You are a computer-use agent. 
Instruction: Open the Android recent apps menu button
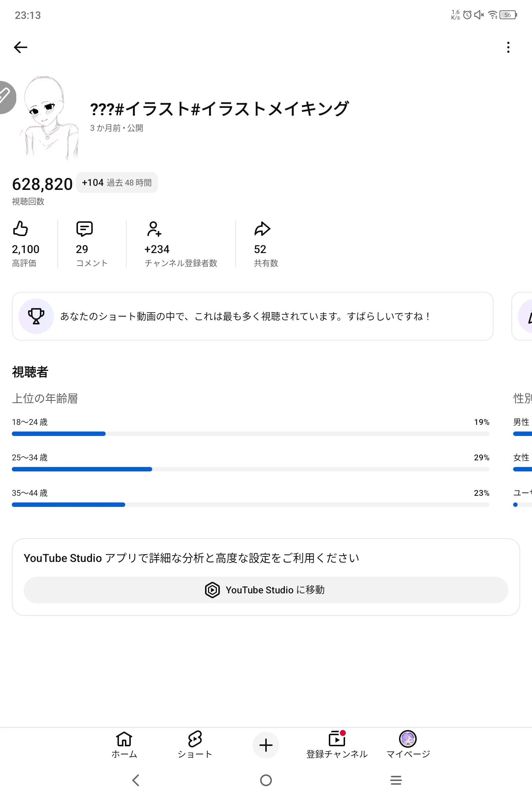(x=396, y=780)
